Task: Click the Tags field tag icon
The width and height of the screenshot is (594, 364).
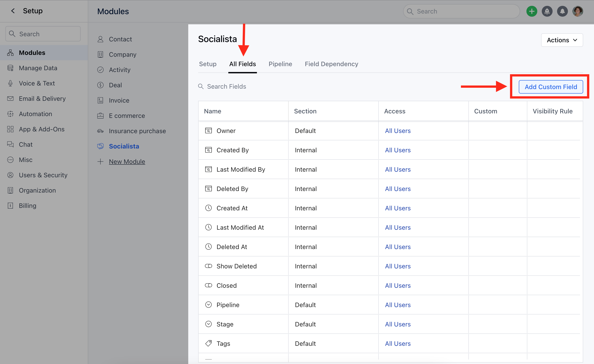Action: point(208,343)
